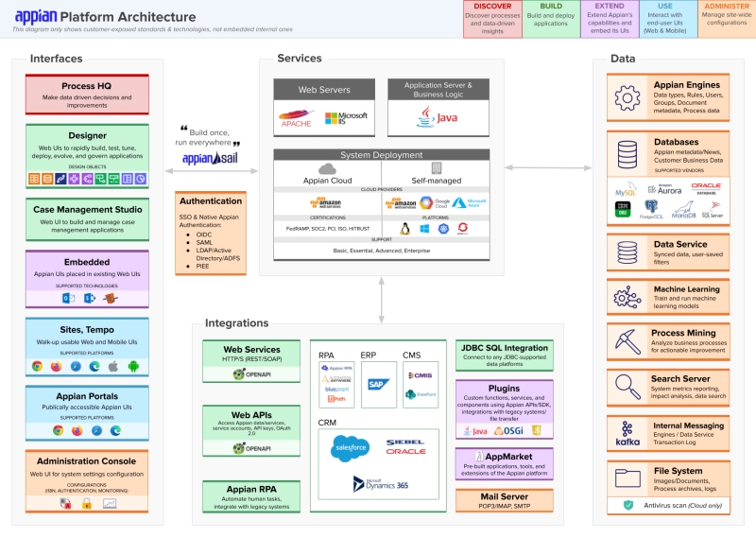Select the Self-managed server icon

(437, 168)
